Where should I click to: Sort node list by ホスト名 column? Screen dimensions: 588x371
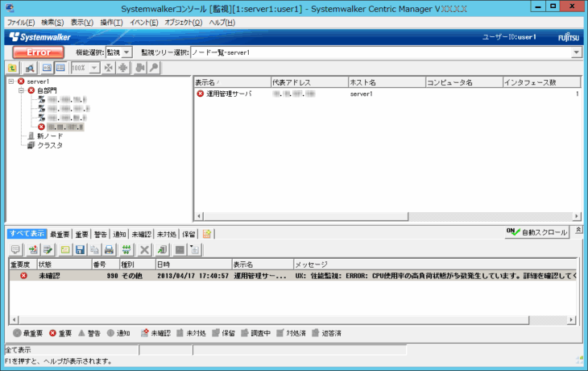pos(387,82)
